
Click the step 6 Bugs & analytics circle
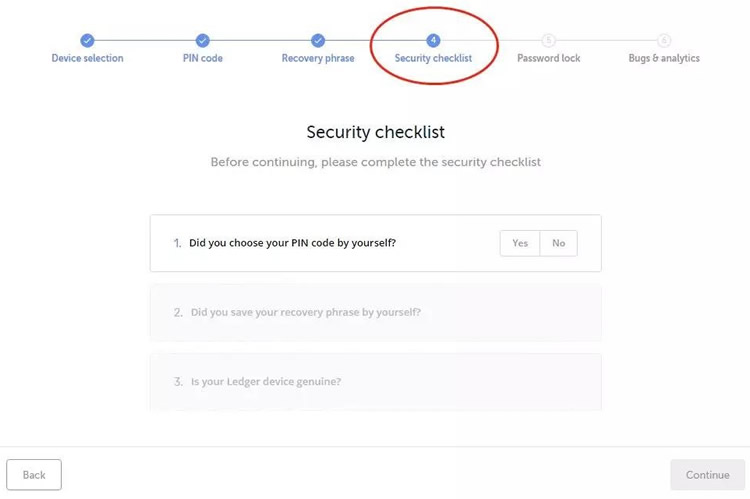(x=664, y=40)
